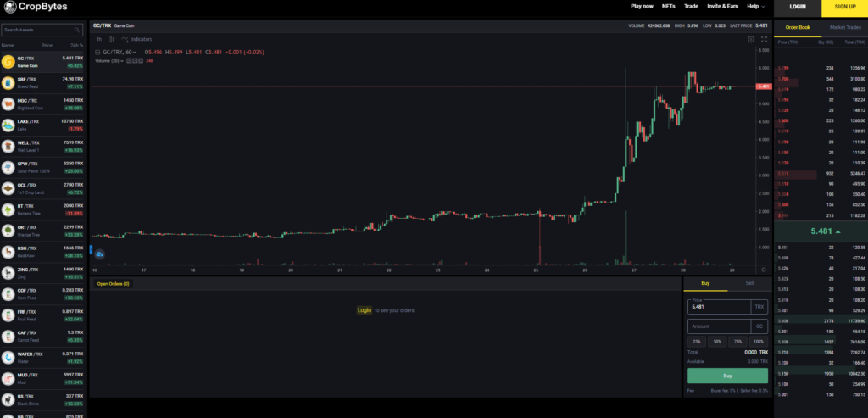This screenshot has height=418, width=868.
Task: Click the candlestick chart style icon
Action: coord(112,39)
